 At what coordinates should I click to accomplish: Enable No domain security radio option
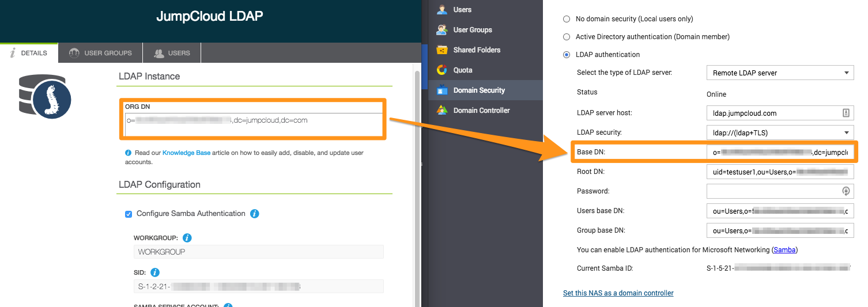pos(566,19)
